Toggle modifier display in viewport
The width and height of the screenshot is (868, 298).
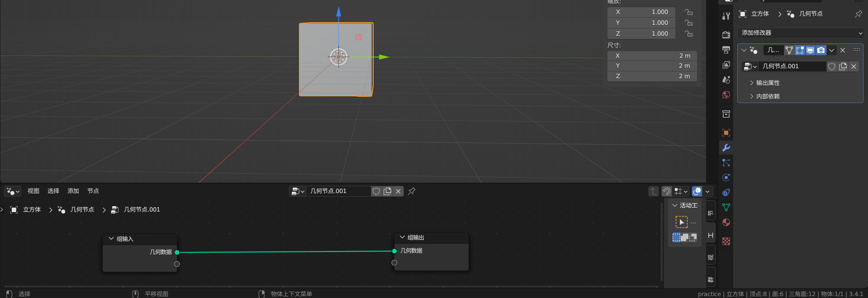pyautogui.click(x=810, y=50)
